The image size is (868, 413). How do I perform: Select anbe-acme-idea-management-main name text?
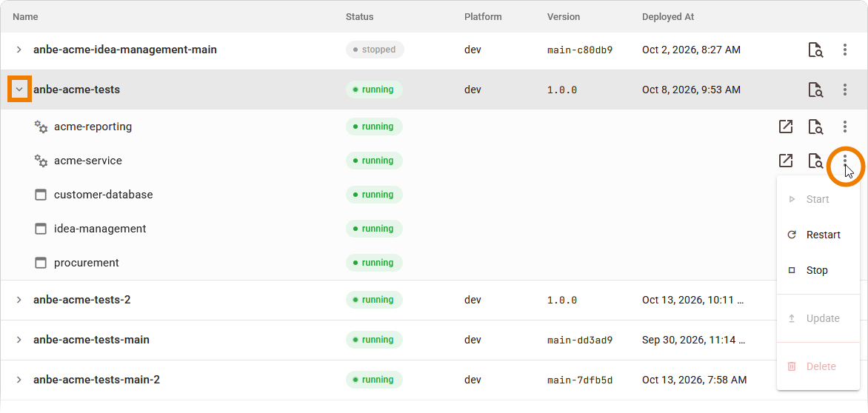point(125,50)
